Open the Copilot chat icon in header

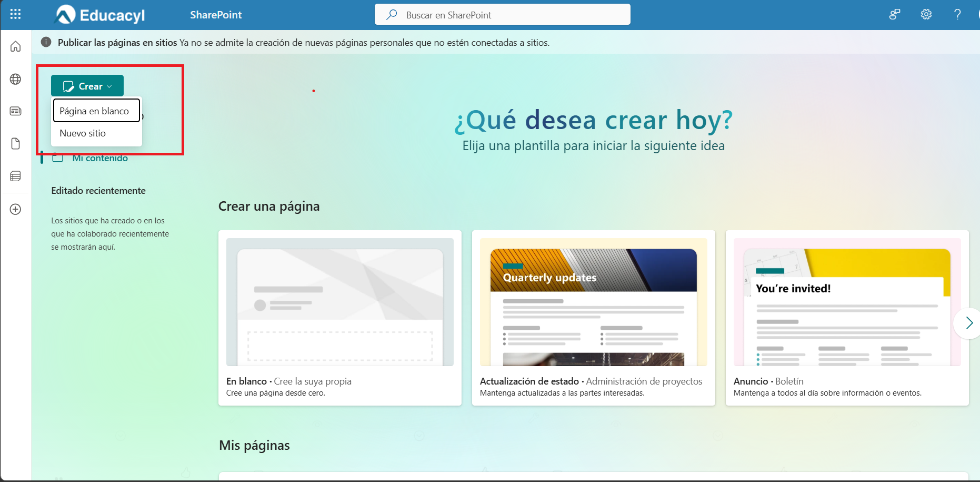895,15
